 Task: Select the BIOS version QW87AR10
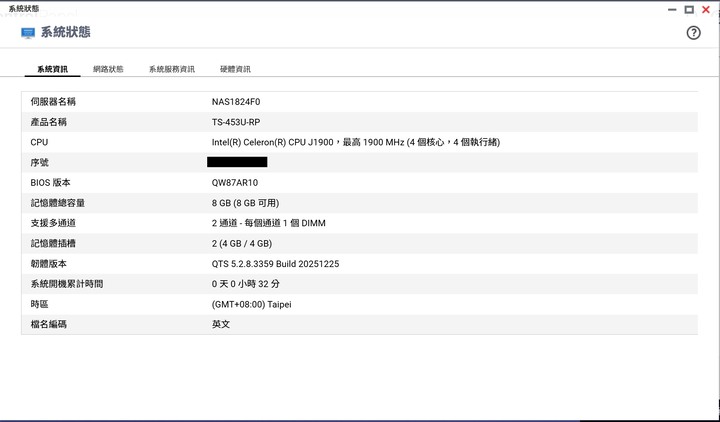(x=234, y=183)
